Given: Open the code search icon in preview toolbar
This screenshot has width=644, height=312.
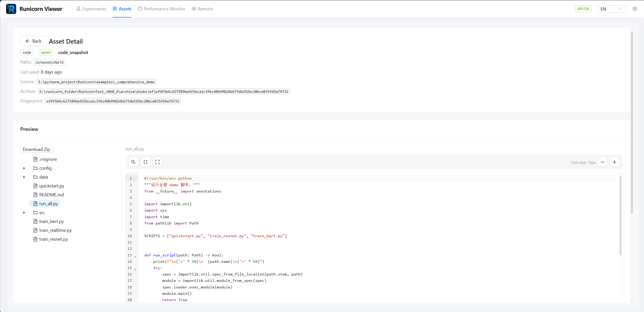Looking at the screenshot, I should tap(133, 162).
